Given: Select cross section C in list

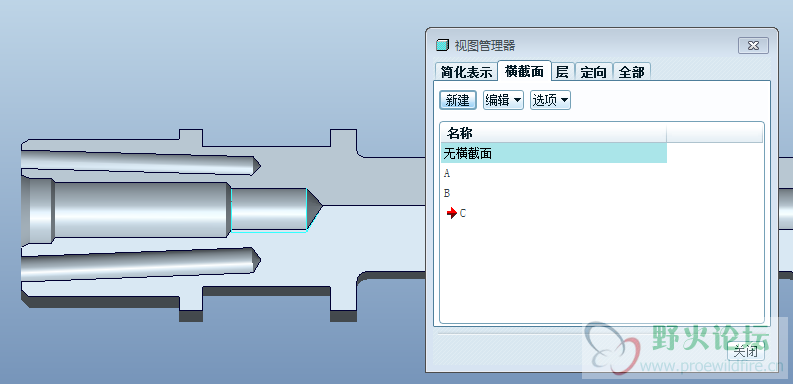Looking at the screenshot, I should point(554,214).
